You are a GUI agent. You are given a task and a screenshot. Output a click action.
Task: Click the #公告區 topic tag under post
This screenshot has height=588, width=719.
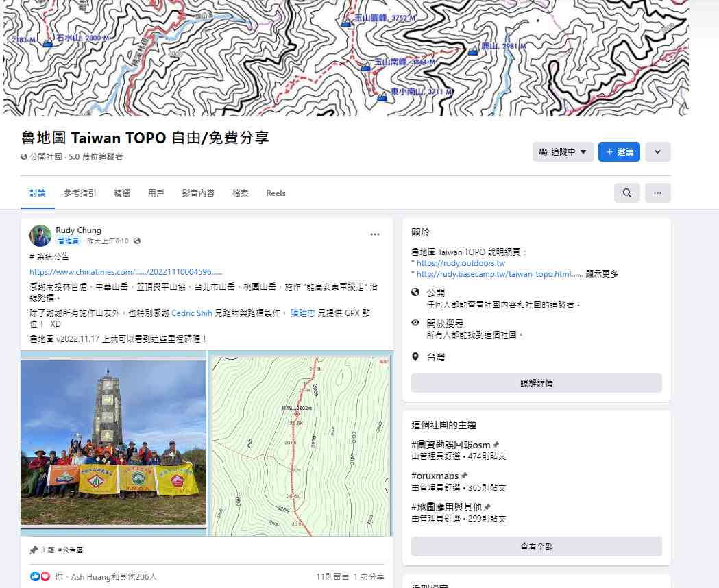pos(70,550)
